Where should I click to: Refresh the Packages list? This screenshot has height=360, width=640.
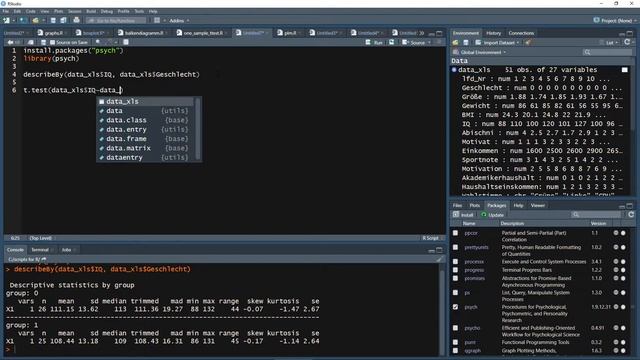(x=631, y=214)
